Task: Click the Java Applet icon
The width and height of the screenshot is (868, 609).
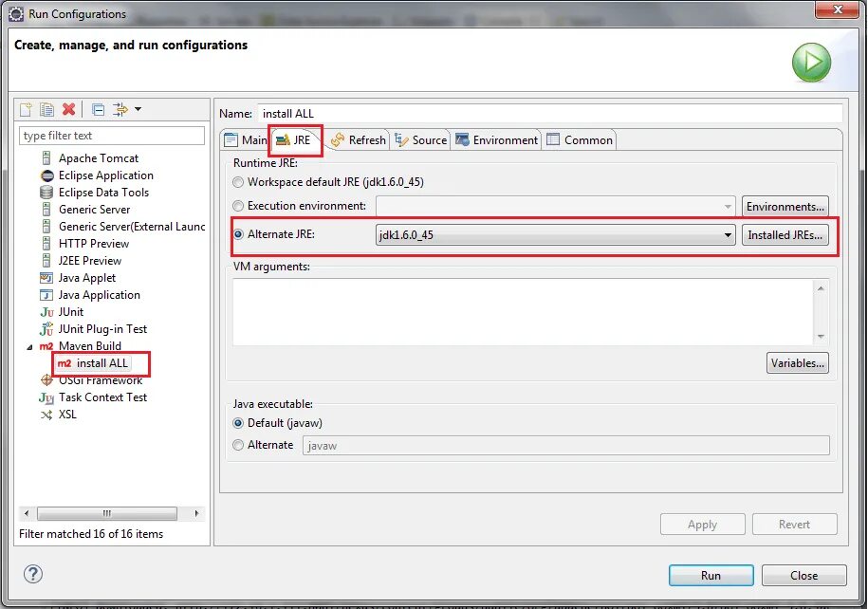Action: point(47,278)
